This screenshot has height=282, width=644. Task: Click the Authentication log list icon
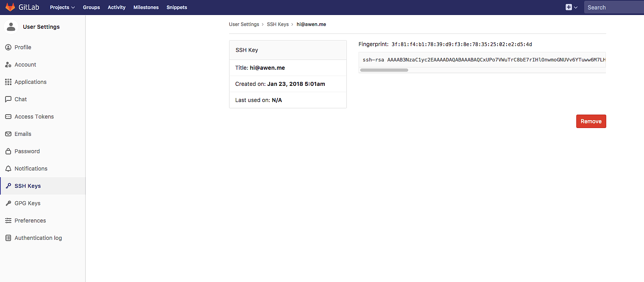[8, 238]
